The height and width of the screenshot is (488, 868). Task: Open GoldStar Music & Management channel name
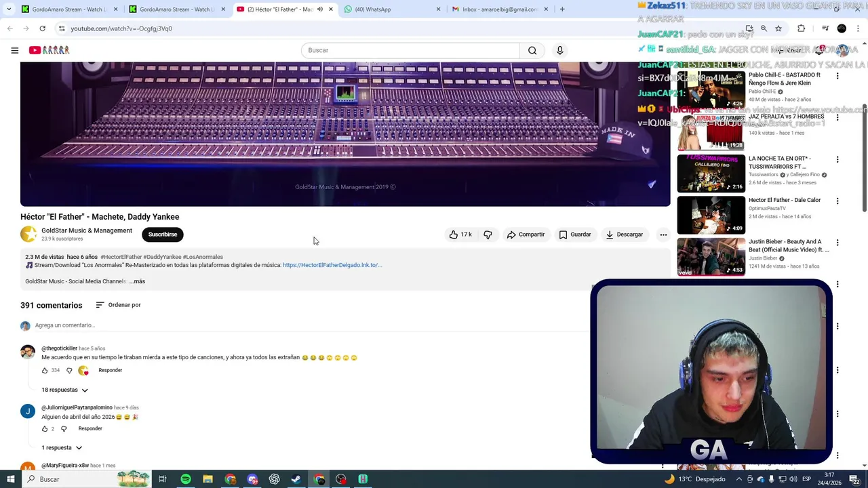tap(87, 230)
